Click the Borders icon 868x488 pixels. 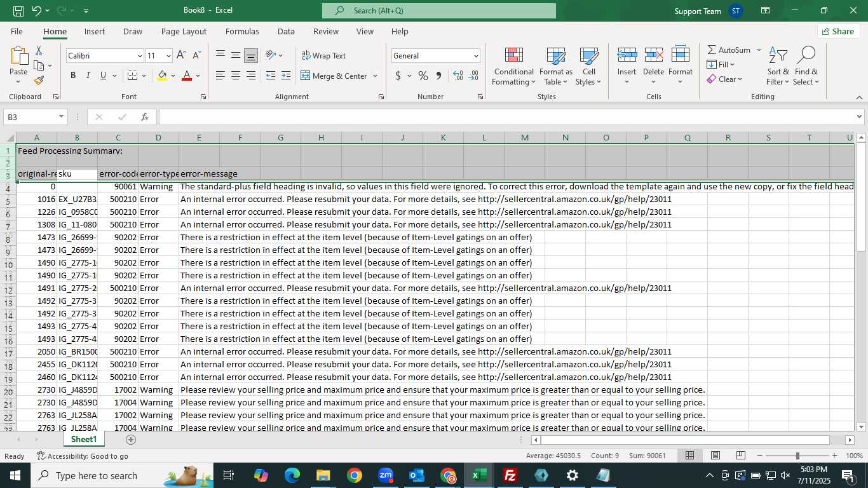coord(132,76)
